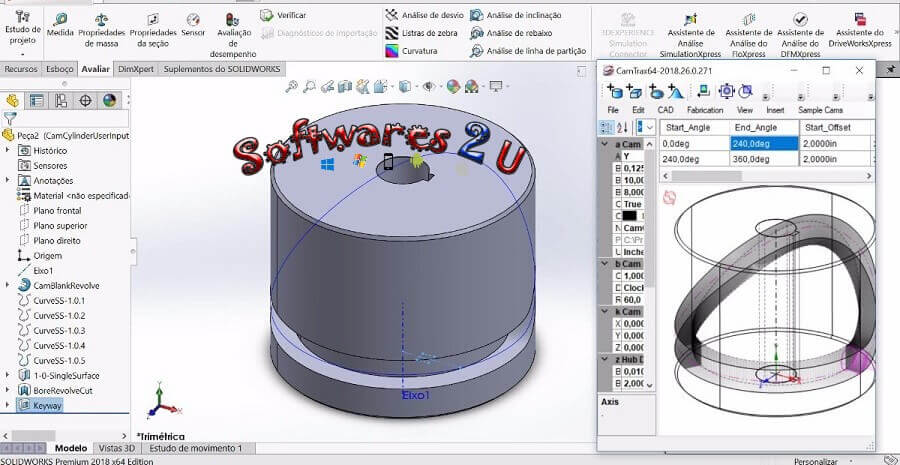Switch to the Vistas 3D tab
The width and height of the screenshot is (900, 465).
pyautogui.click(x=117, y=448)
